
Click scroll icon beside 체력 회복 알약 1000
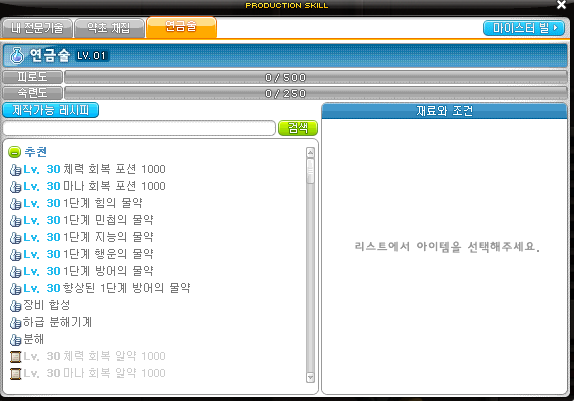15,357
